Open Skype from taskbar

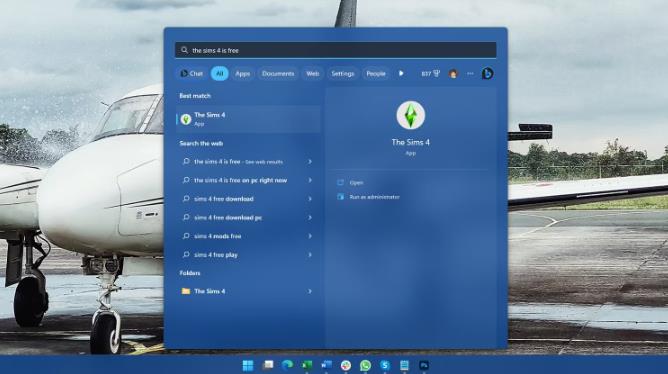385,365
